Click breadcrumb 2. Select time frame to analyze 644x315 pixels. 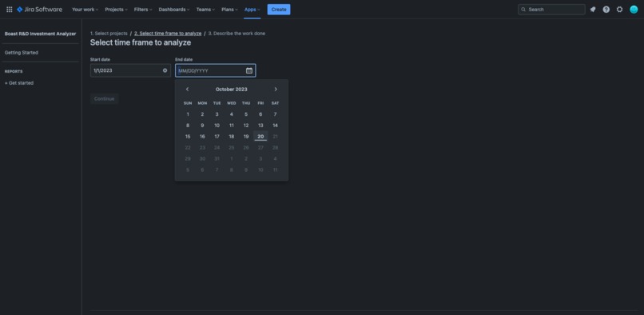168,34
